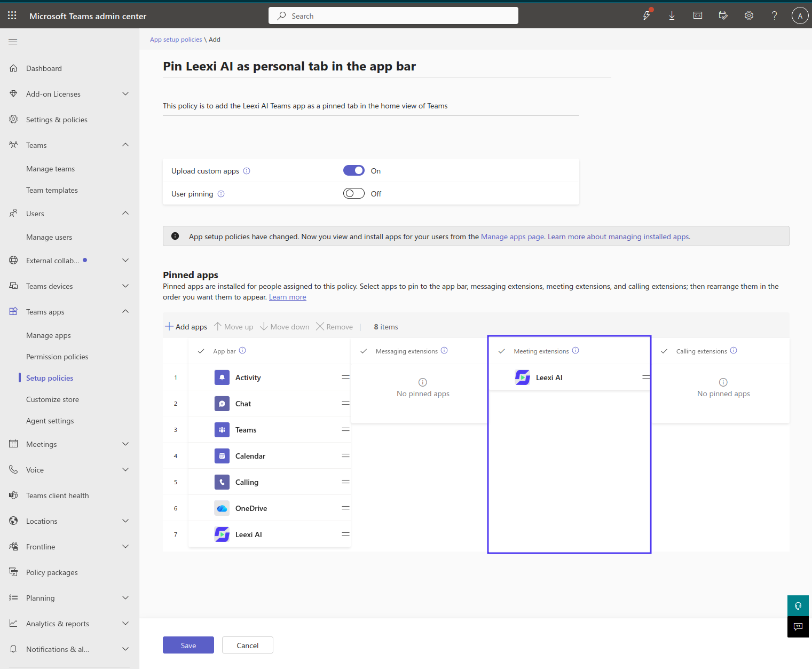Select the Activity app icon
The height and width of the screenshot is (669, 812).
click(222, 377)
